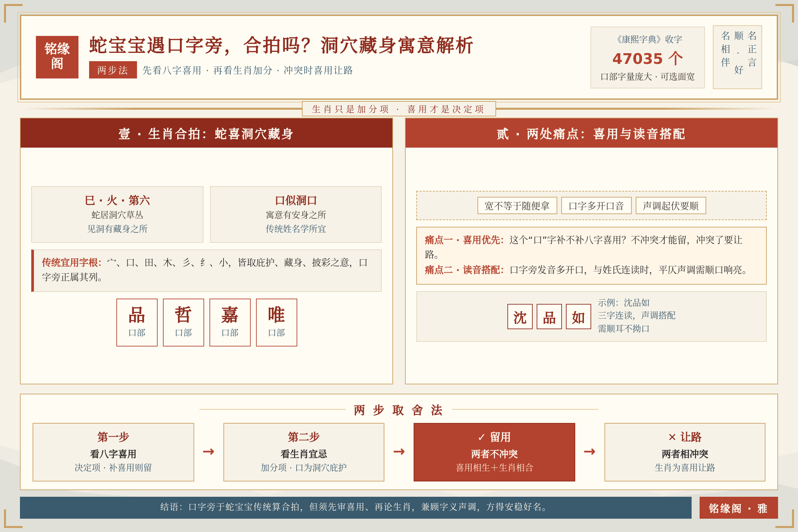Click the 第二步 看生肖宜忌 card
The width and height of the screenshot is (798, 532).
pos(304,452)
